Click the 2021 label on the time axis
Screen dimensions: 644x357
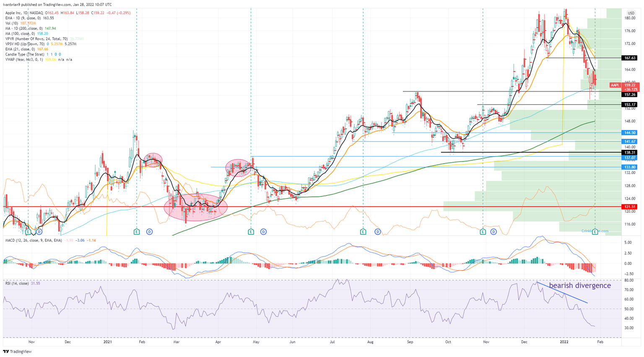pyautogui.click(x=108, y=342)
